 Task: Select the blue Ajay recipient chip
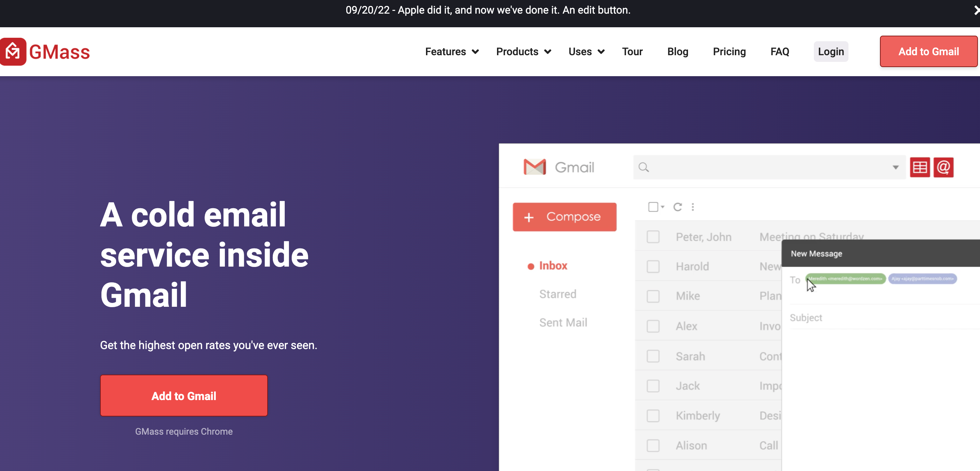(x=922, y=278)
